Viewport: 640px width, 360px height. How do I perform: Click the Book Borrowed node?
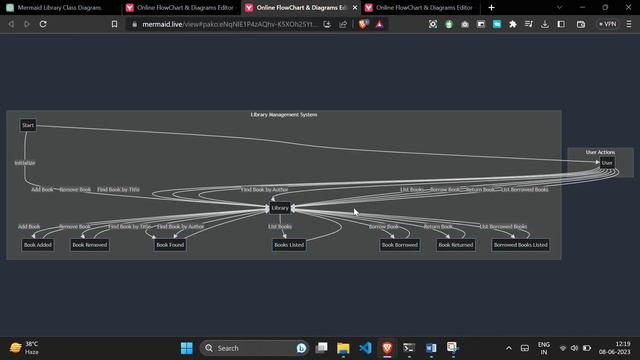pos(400,245)
